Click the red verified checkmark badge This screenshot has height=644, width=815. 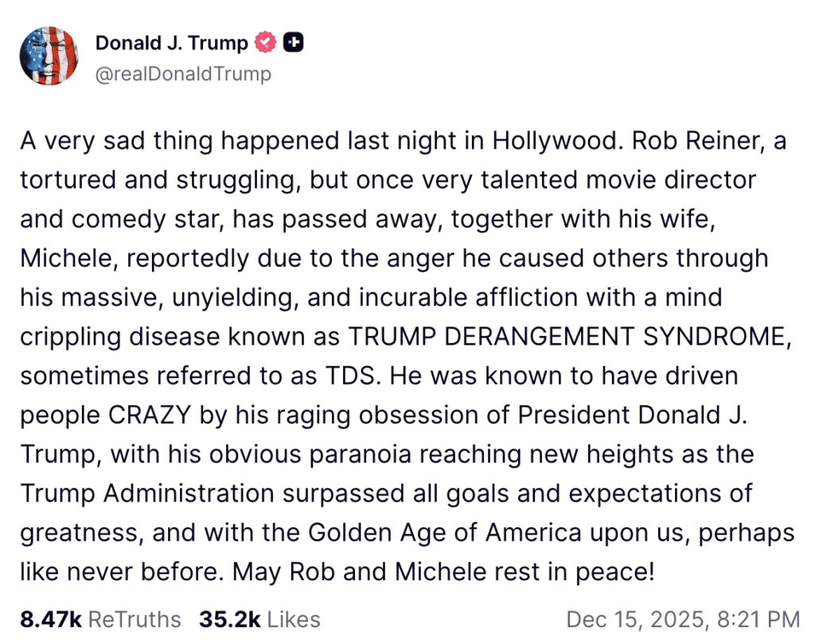[265, 42]
